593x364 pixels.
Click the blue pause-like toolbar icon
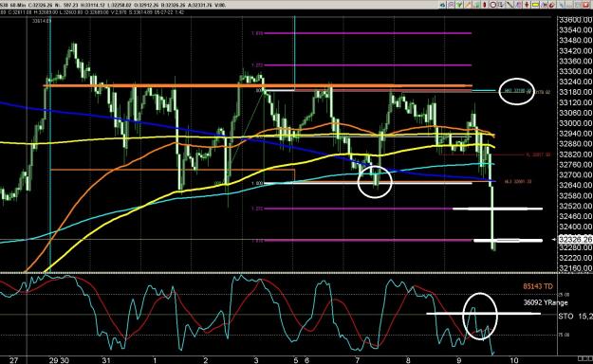(544, 5)
